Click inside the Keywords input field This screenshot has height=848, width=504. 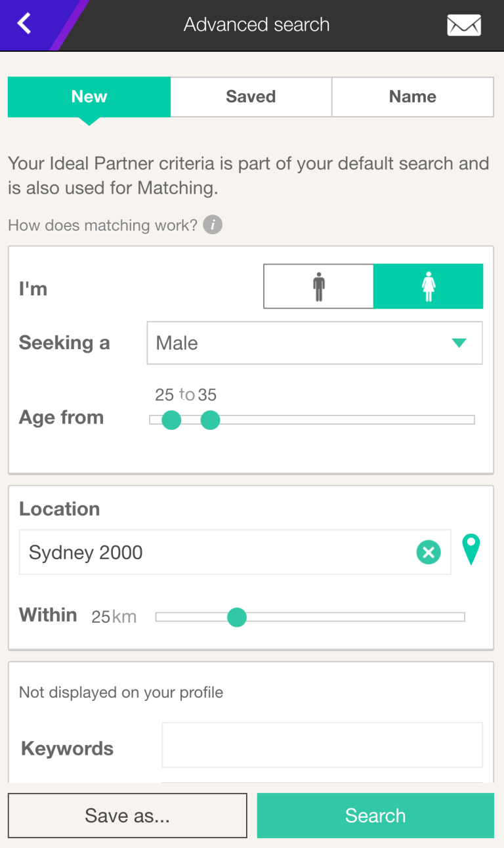point(321,744)
